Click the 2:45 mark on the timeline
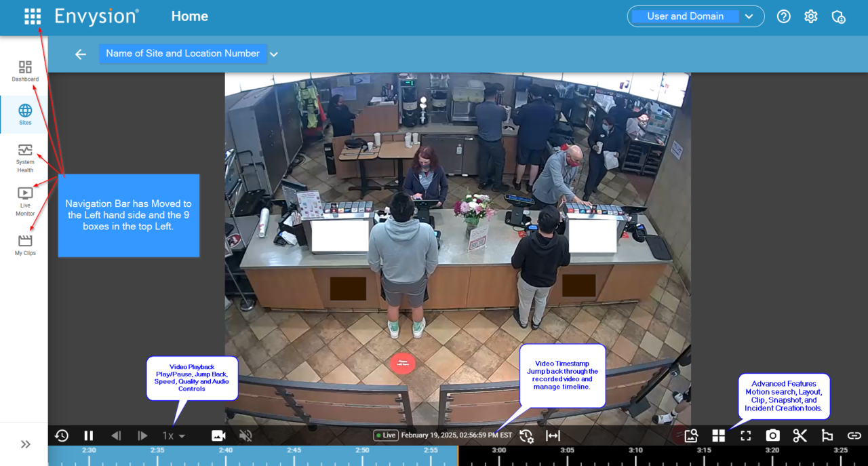The height and width of the screenshot is (466, 868). pyautogui.click(x=294, y=455)
